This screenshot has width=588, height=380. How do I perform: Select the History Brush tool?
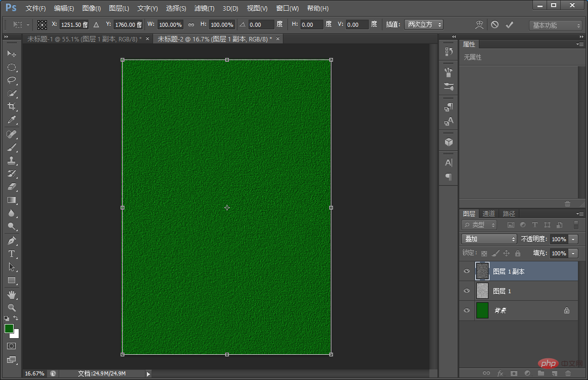click(12, 174)
